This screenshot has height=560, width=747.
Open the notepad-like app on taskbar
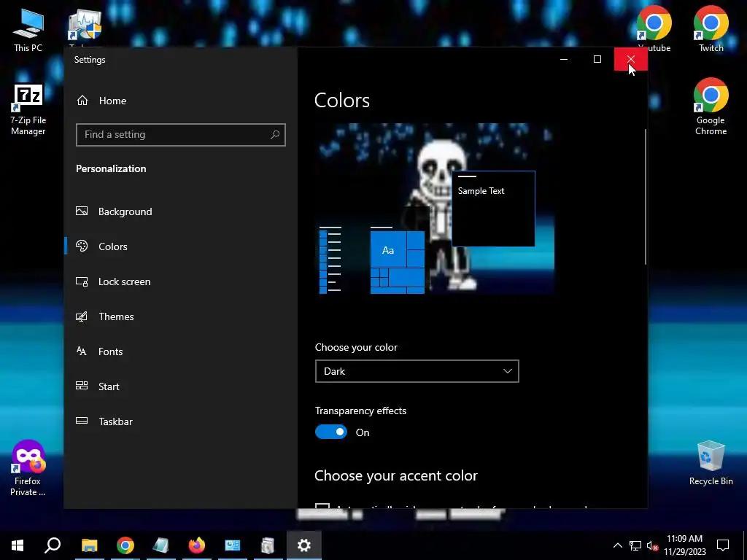[160, 545]
